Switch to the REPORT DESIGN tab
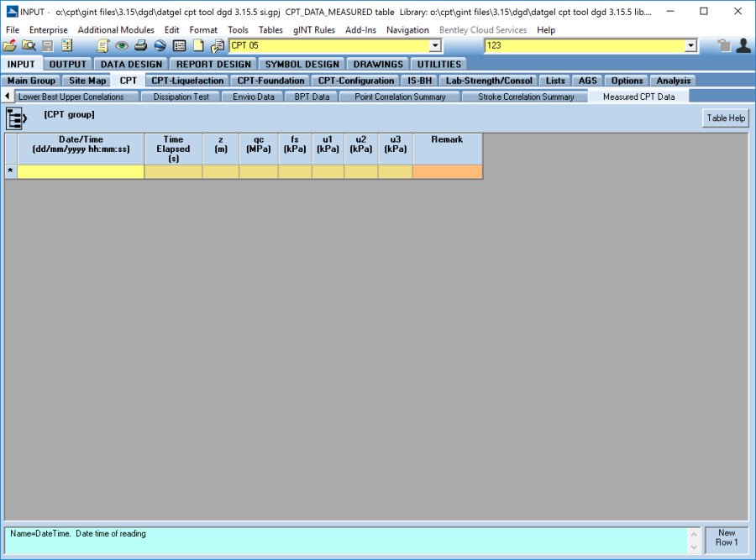Image resolution: width=756 pixels, height=560 pixels. point(213,64)
